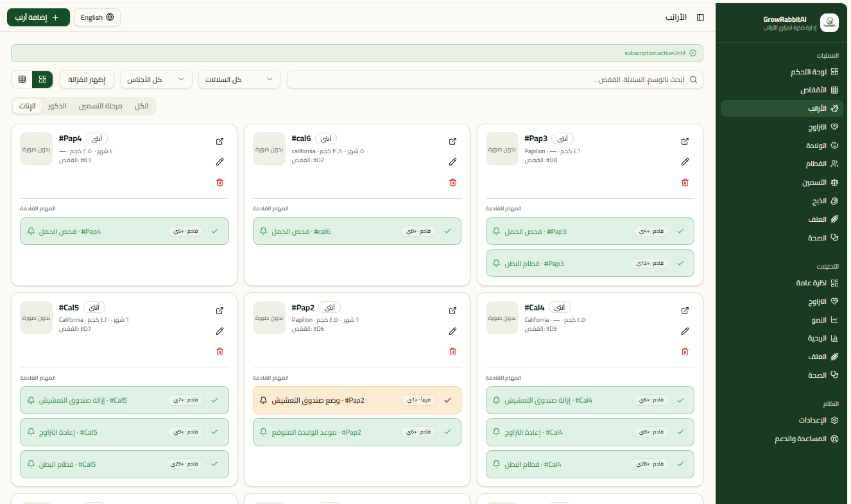Viewport: 851px width, 504px height.
Task: Mark #Cal4 إزالة صندوق التعشيش task complete
Action: 680,400
